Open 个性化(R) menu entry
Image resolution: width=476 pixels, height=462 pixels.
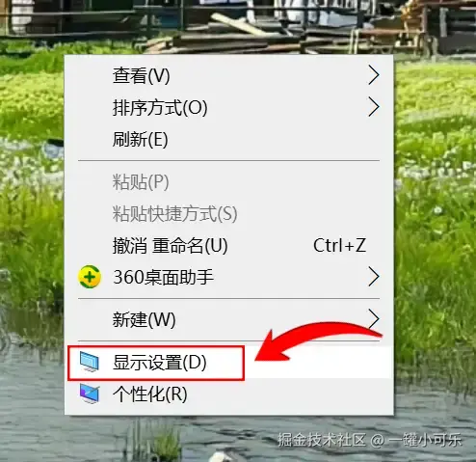click(x=228, y=394)
